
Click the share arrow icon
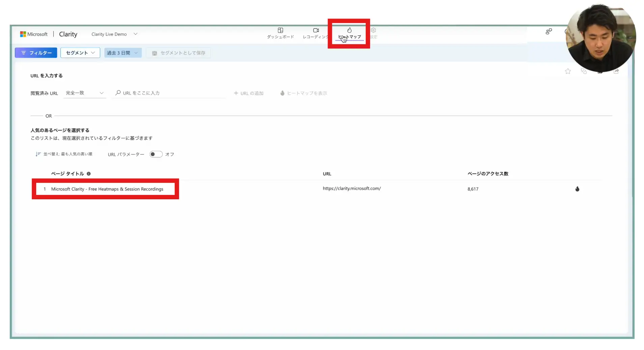pos(616,71)
